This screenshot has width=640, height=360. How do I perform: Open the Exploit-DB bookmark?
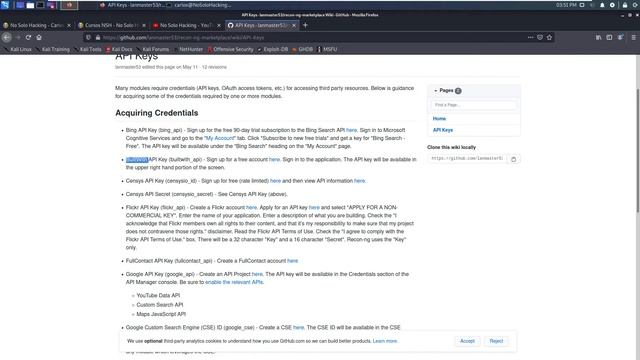pos(273,49)
